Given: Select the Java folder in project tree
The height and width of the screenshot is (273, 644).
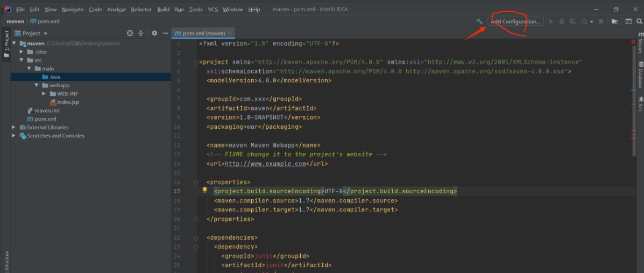Looking at the screenshot, I should pyautogui.click(x=91, y=77).
